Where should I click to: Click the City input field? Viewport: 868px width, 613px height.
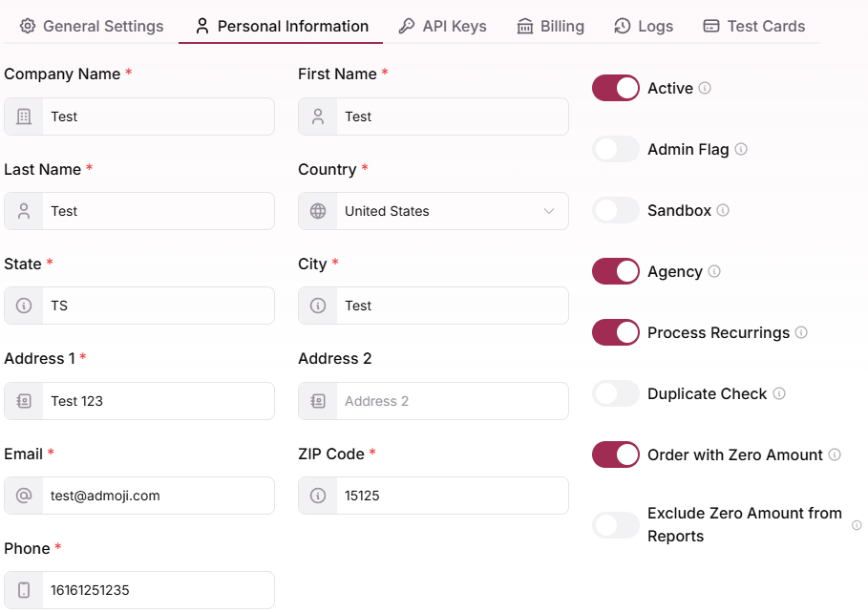434,306
